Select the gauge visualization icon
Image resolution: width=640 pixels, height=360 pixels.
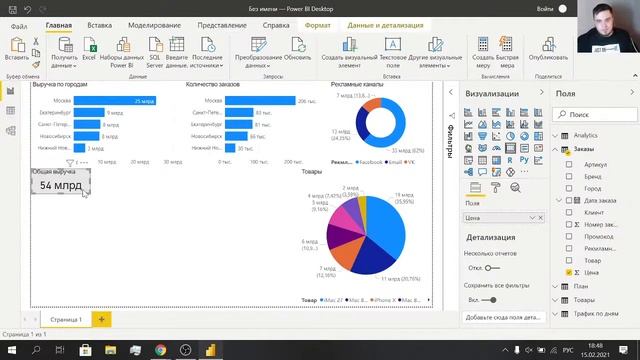pos(496,148)
